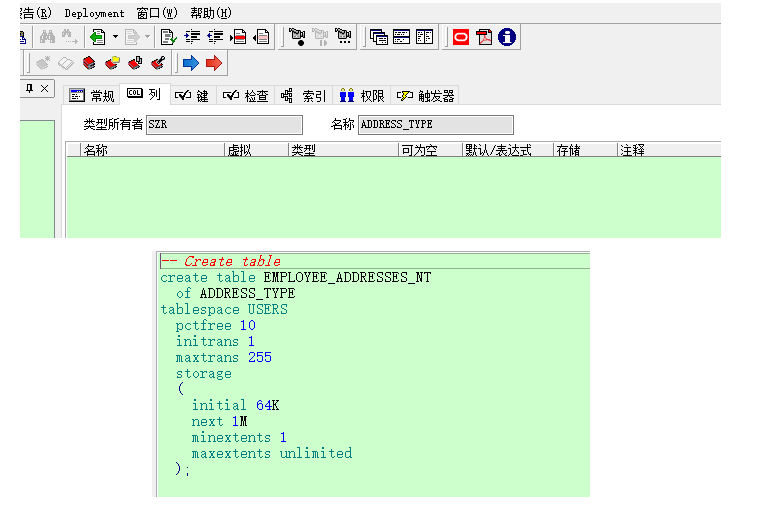
Task: Open the PDF manual icon
Action: tap(484, 37)
